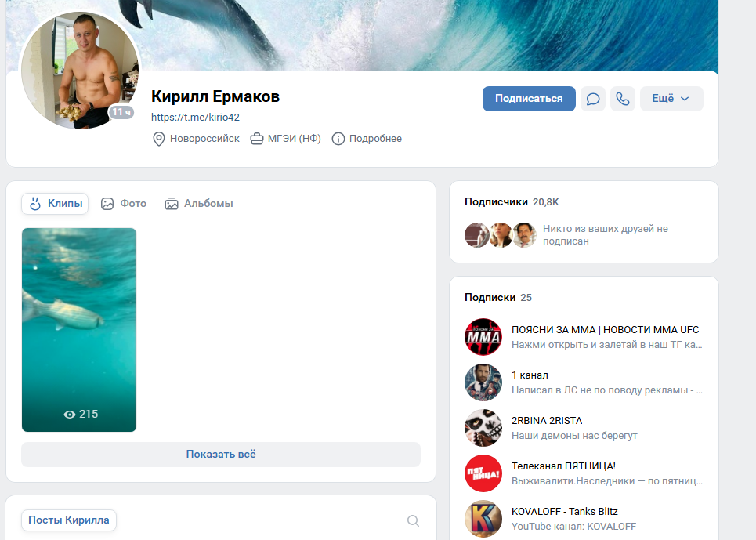Open search in the Посты Кирилла section
Screen dimensions: 756x540
pos(413,520)
